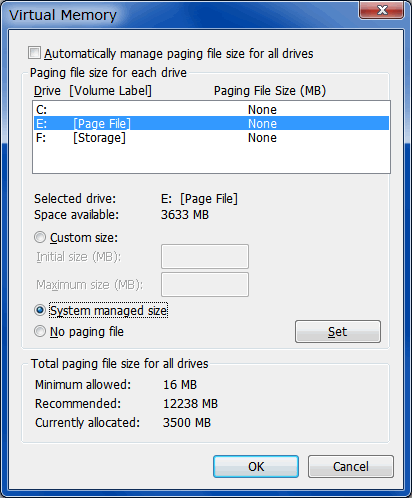Close the Virtual Memory window
Image resolution: width=412 pixels, height=498 pixels.
pyautogui.click(x=382, y=10)
